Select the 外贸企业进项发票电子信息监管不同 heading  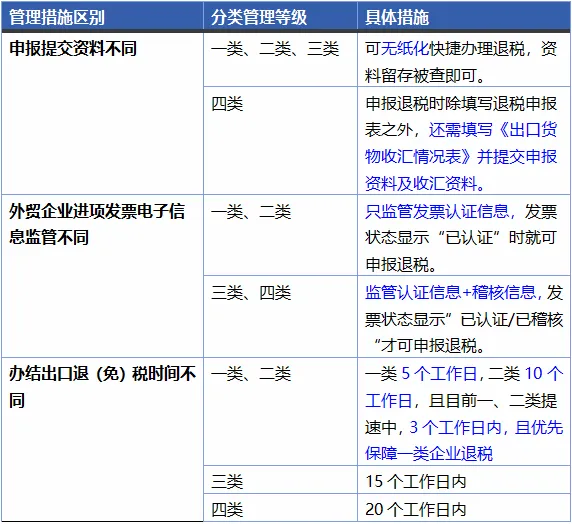[x=97, y=224]
